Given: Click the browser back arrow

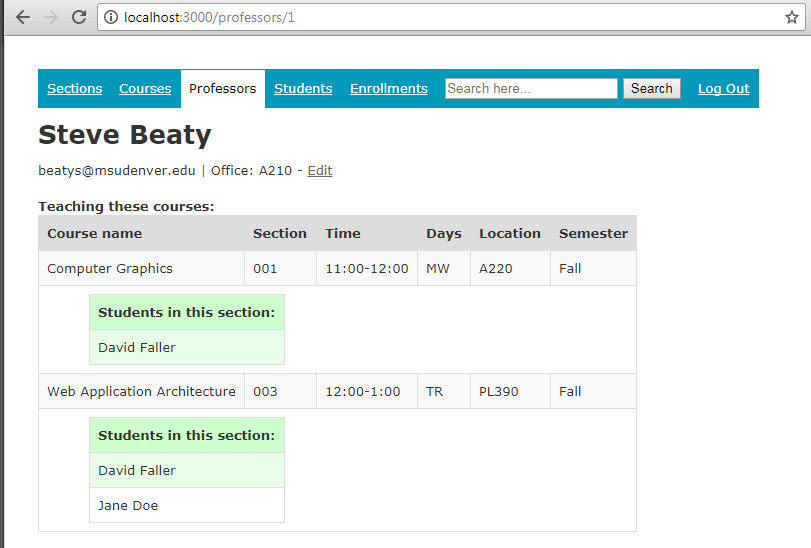Looking at the screenshot, I should 23,17.
